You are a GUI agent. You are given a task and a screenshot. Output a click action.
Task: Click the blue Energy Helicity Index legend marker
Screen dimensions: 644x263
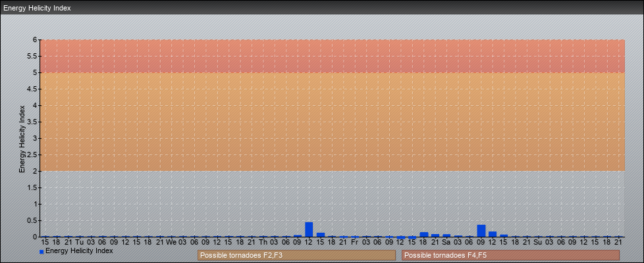[x=41, y=252]
